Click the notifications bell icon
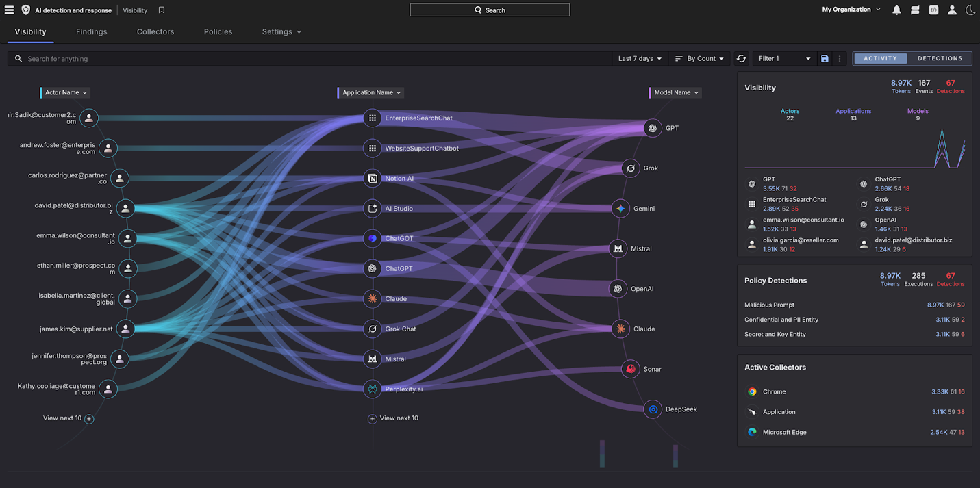Image resolution: width=980 pixels, height=488 pixels. (x=896, y=10)
